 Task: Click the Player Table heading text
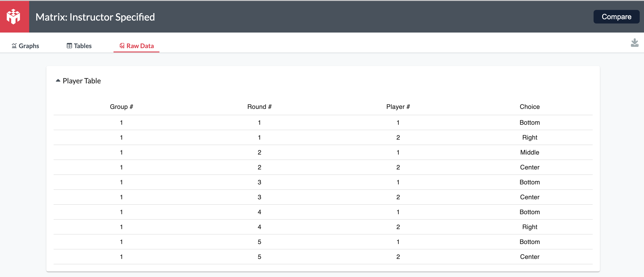[82, 81]
